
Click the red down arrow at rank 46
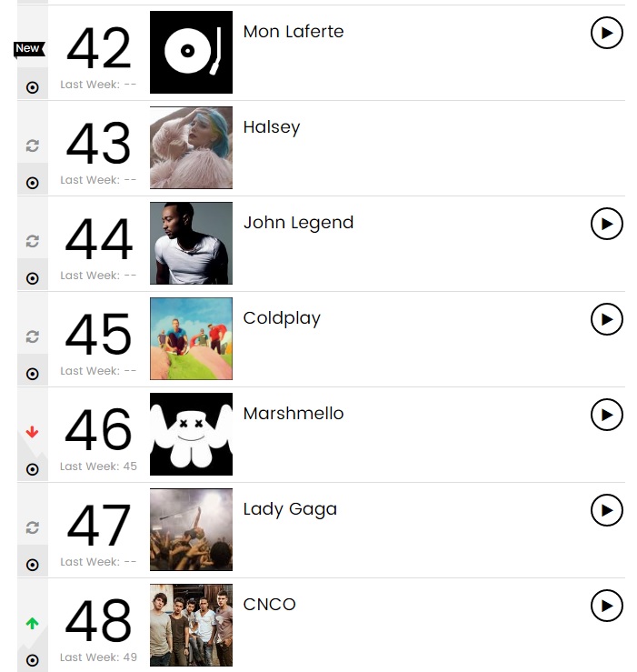click(33, 433)
